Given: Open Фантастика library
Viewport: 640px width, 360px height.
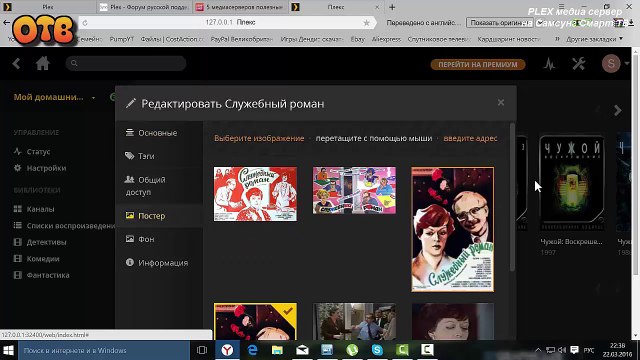Looking at the screenshot, I should pyautogui.click(x=48, y=275).
